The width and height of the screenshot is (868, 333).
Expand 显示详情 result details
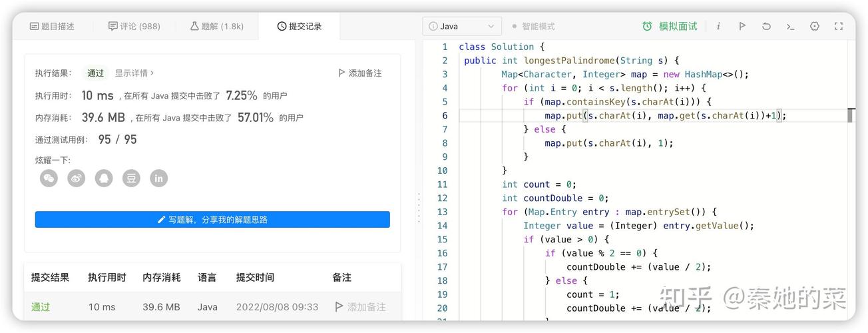tap(134, 73)
